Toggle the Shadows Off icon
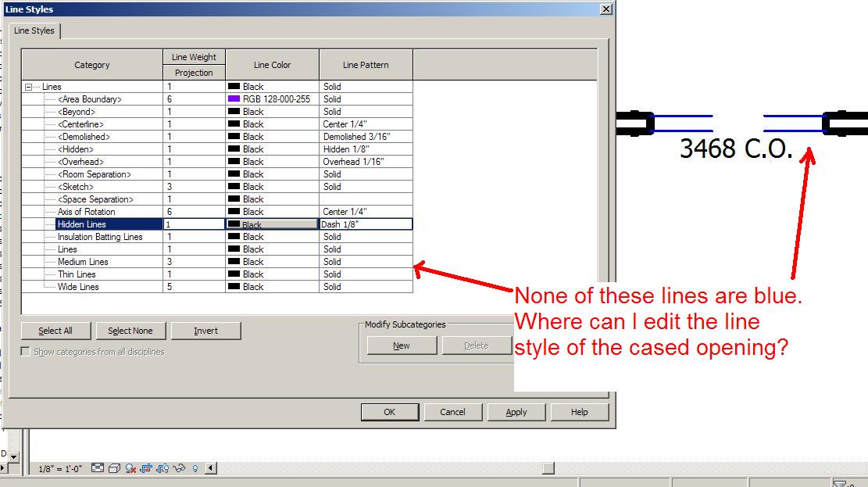This screenshot has height=487, width=868. tap(130, 468)
